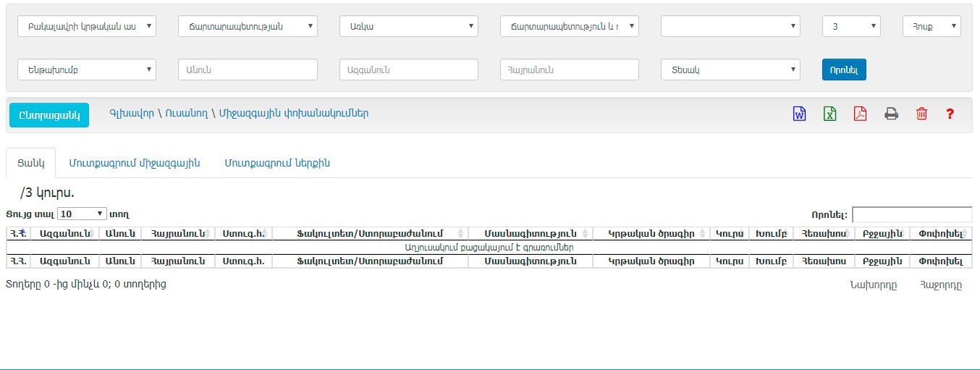Sort table by Ազգանուն column
The image size is (980, 370).
point(64,233)
